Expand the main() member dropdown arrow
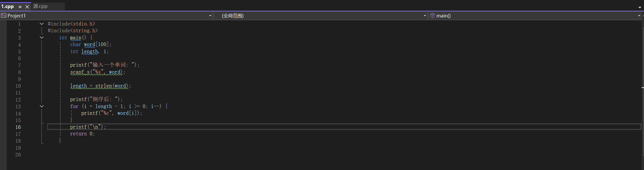This screenshot has width=644, height=170. click(x=639, y=16)
